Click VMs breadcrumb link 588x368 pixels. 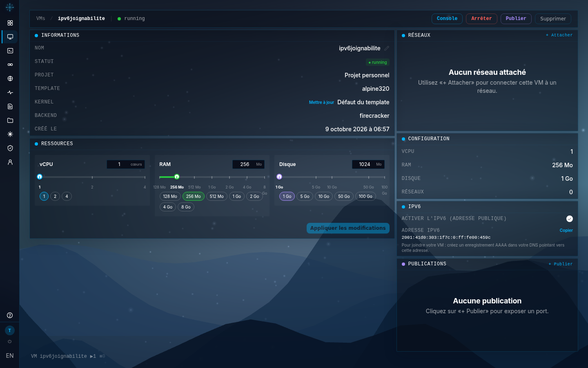click(x=41, y=18)
